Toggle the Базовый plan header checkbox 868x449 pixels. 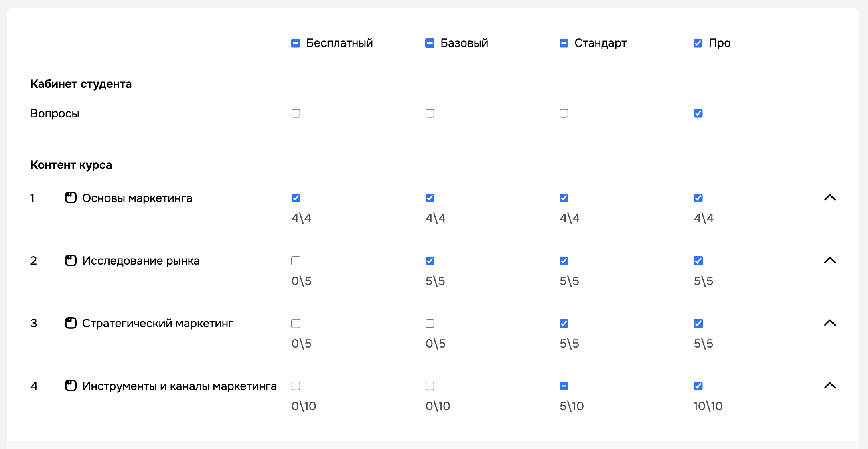(x=430, y=43)
